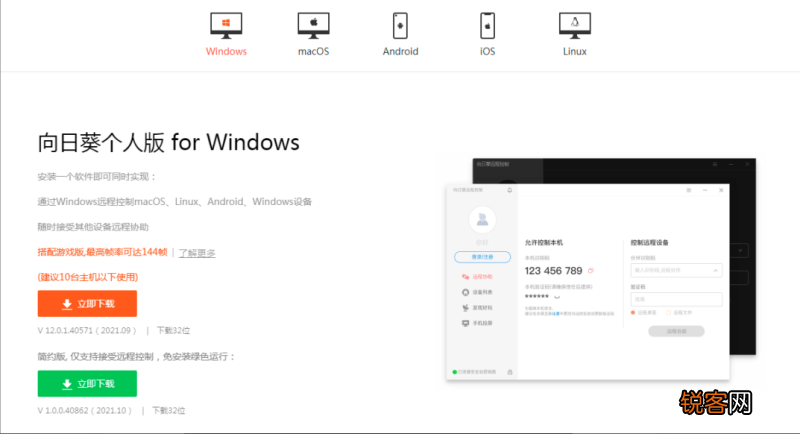Click the orange 立即下载 download button

87,304
